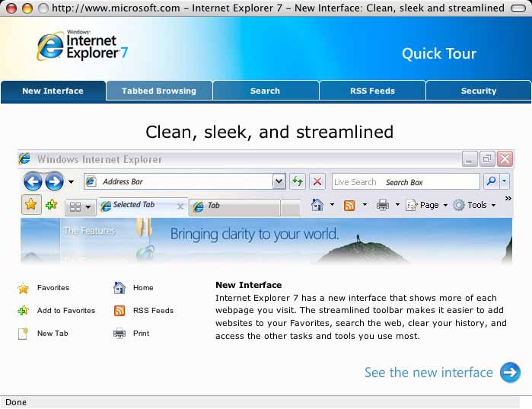Click the Internet Explorer 7 logo

click(82, 46)
